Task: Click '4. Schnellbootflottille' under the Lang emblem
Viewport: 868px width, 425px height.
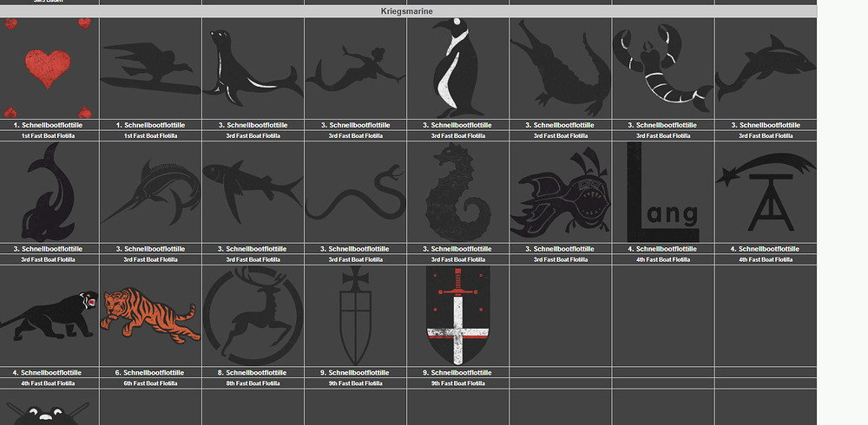Action: coord(662,249)
